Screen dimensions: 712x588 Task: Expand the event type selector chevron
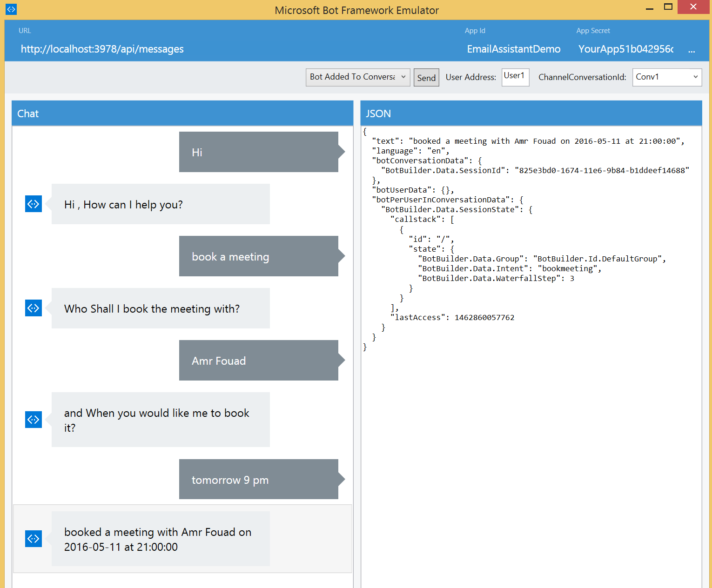point(403,77)
